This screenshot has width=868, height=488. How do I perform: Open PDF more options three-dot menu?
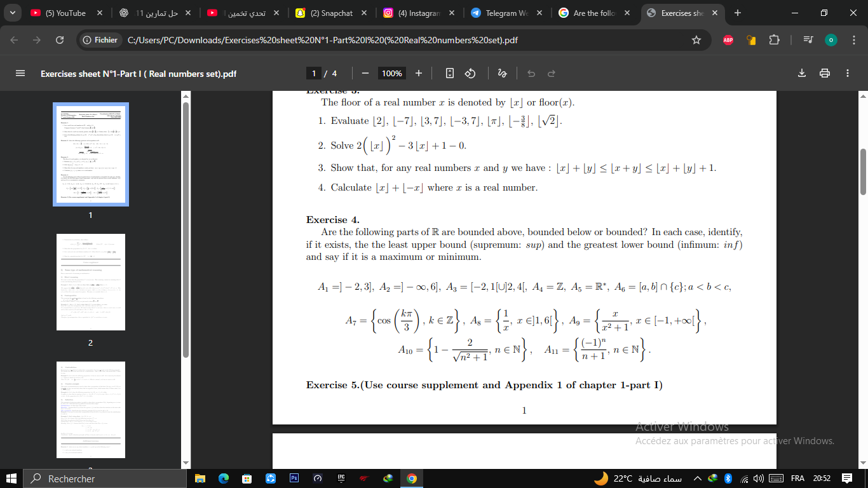pyautogui.click(x=848, y=73)
